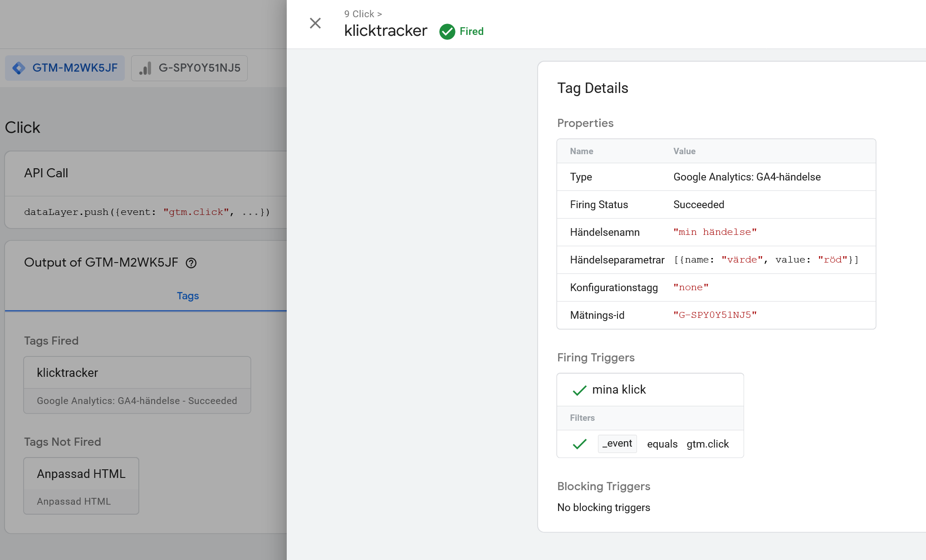Click the Händelsenamn value min händelse
Viewport: 926px width, 560px height.
point(715,232)
